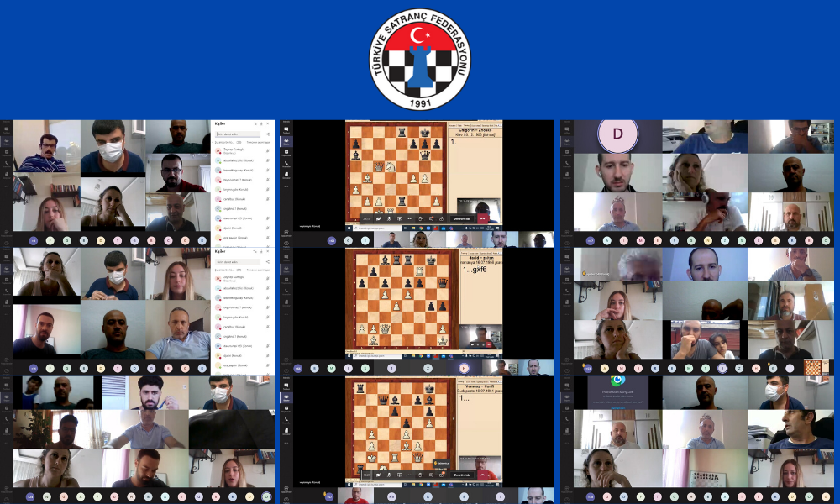Open Chat in the Chigorin–Znosko meeting sidebar
Viewport: 840px width, 504px height.
[x=286, y=130]
